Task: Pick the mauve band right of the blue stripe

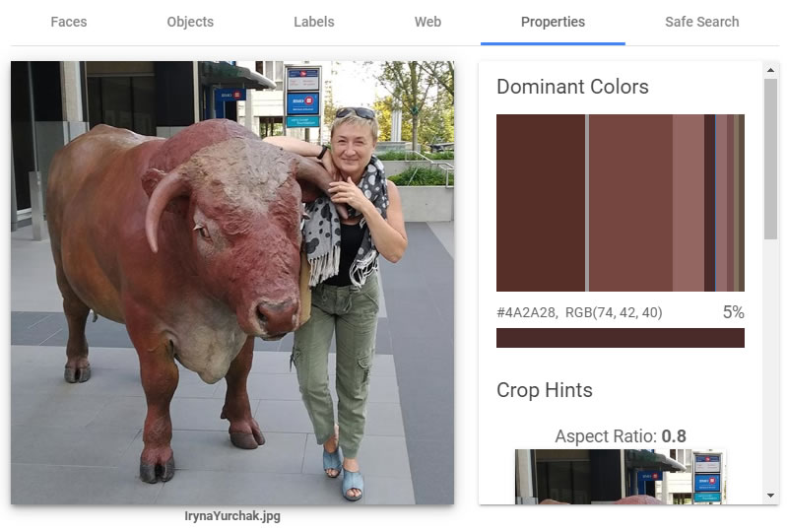Action: pos(722,203)
